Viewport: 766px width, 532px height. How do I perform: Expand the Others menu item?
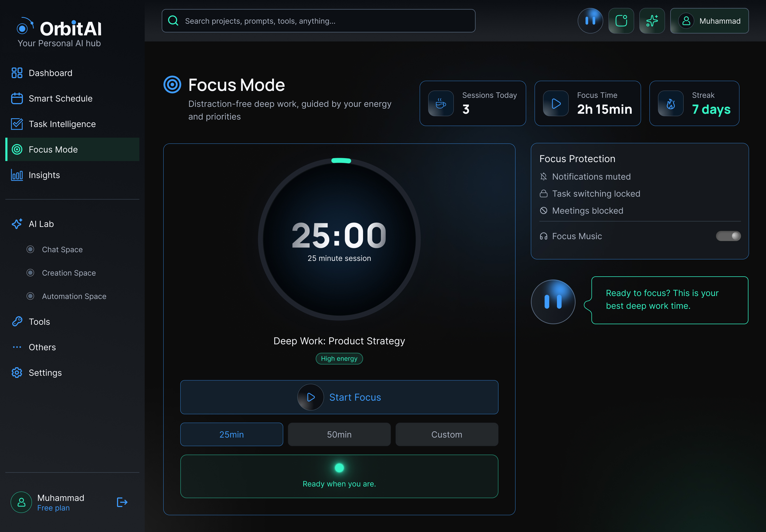tap(42, 347)
